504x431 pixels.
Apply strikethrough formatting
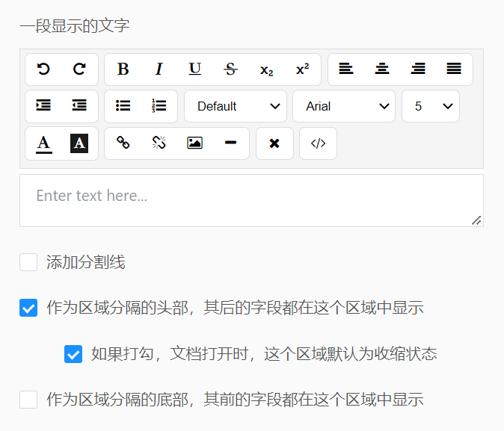tap(231, 69)
